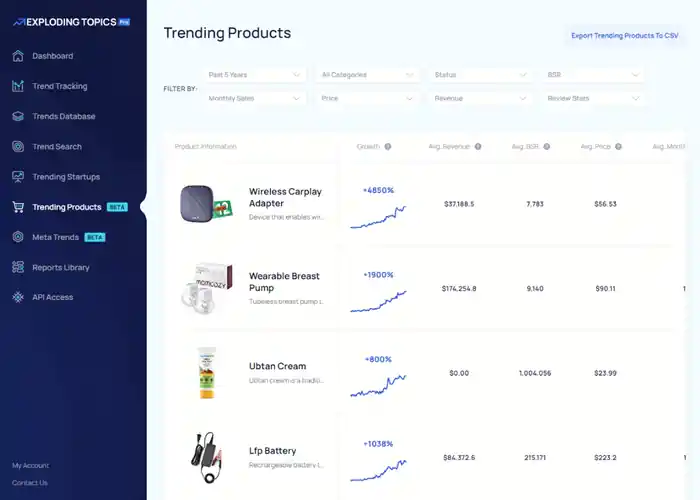Expand the Revenue filter dropdown
700x500 pixels.
tap(480, 98)
